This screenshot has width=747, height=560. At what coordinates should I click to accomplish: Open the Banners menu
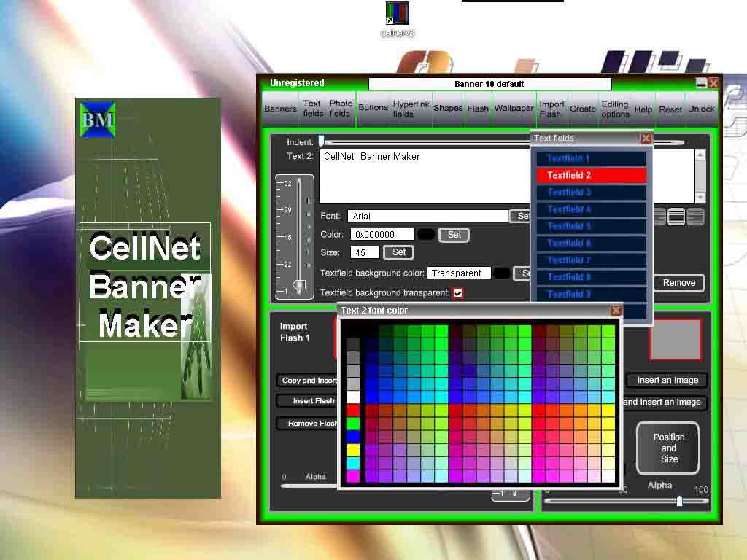[280, 109]
